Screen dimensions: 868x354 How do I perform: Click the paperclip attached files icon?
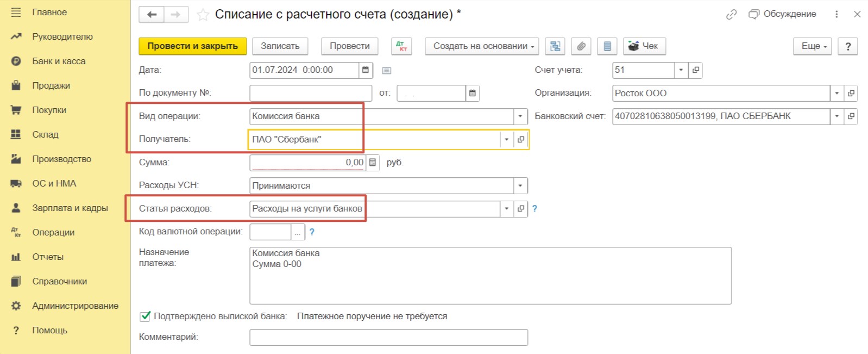click(x=581, y=46)
